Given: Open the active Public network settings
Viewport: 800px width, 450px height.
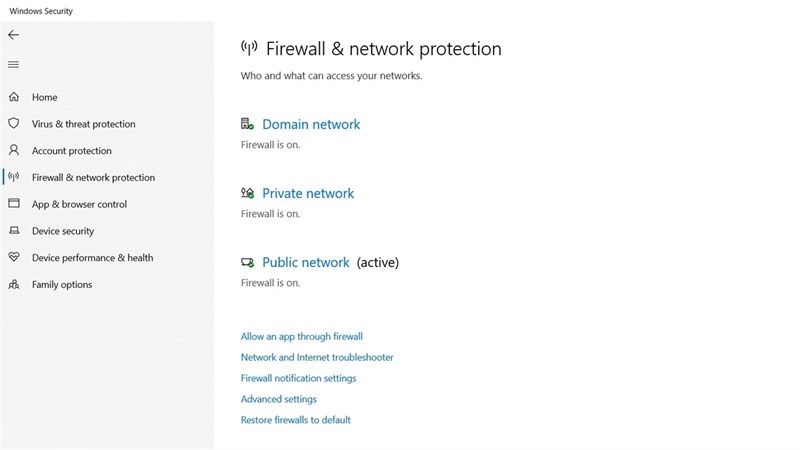Looking at the screenshot, I should tap(306, 262).
